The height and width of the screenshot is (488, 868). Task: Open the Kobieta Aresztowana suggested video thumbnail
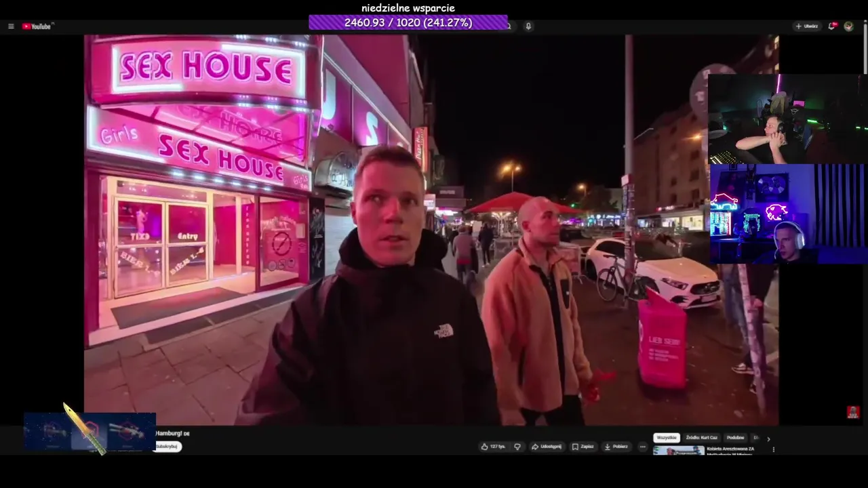(x=678, y=450)
